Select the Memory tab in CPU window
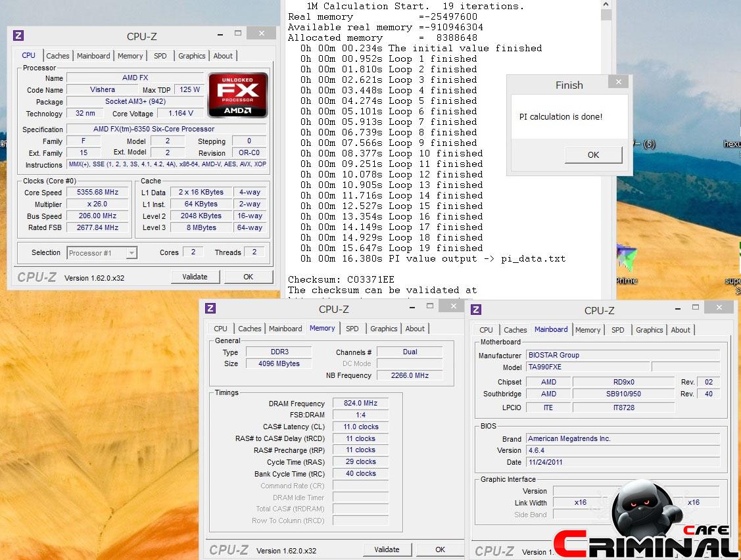This screenshot has width=741, height=560. 130,56
